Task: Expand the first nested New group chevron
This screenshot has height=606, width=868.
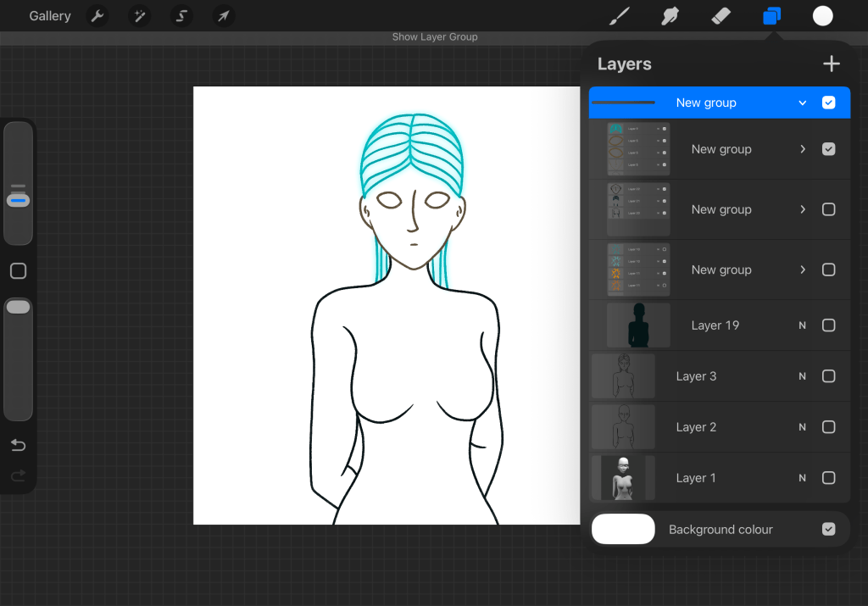Action: tap(802, 149)
